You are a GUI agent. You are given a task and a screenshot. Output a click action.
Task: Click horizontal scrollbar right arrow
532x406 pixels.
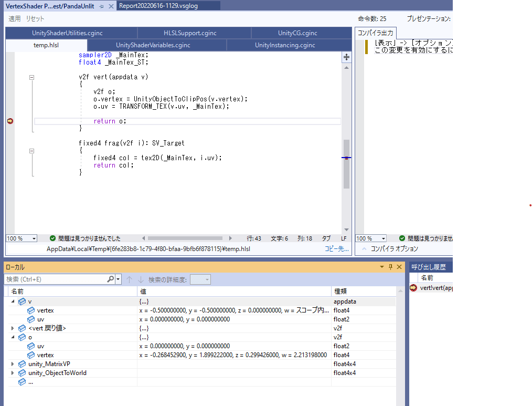click(x=230, y=238)
